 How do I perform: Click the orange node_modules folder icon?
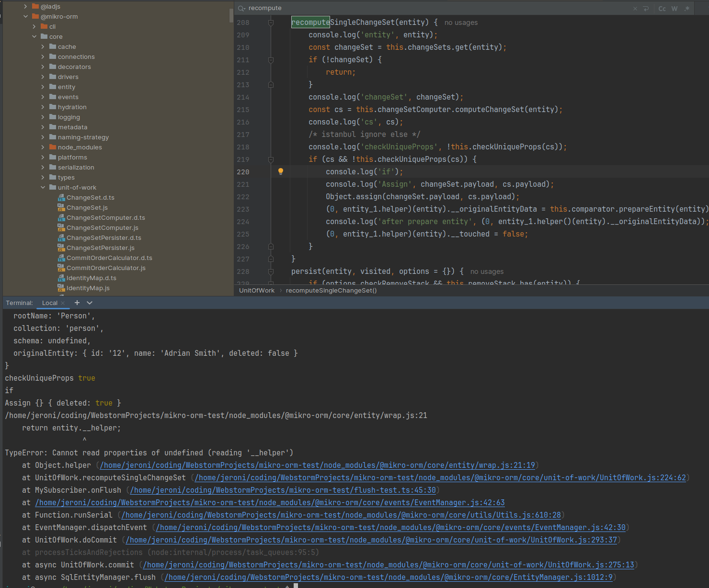(53, 147)
